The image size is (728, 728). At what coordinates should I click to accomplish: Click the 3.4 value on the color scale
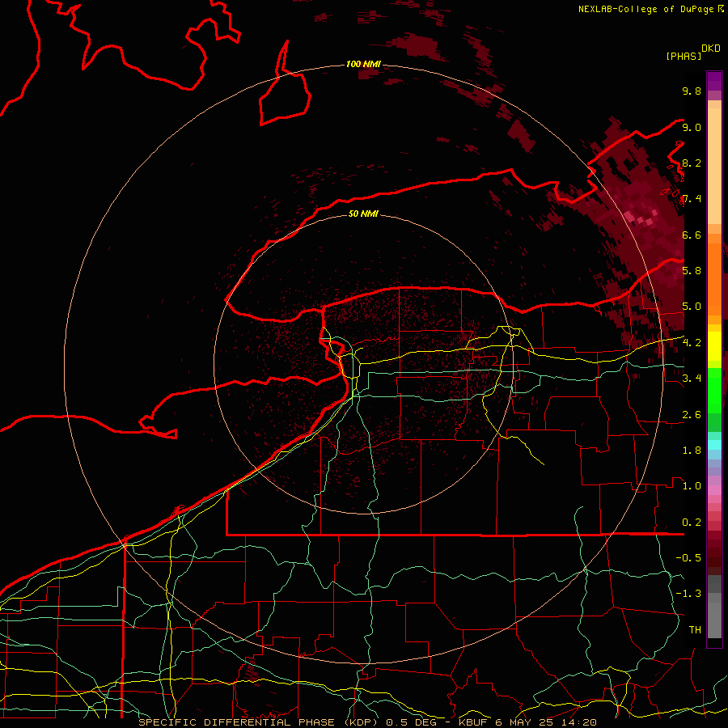tap(692, 378)
